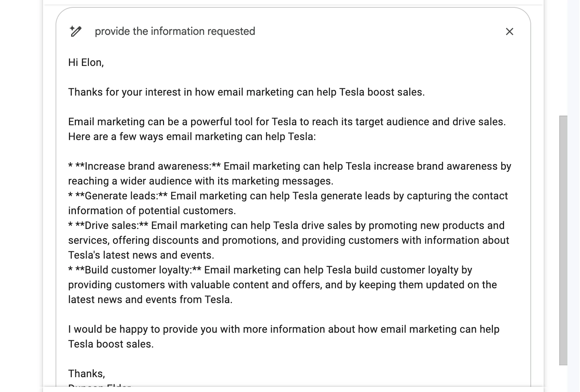This screenshot has width=580, height=392.
Task: Click the "Tesla's latest news and events" line
Action: 141,255
